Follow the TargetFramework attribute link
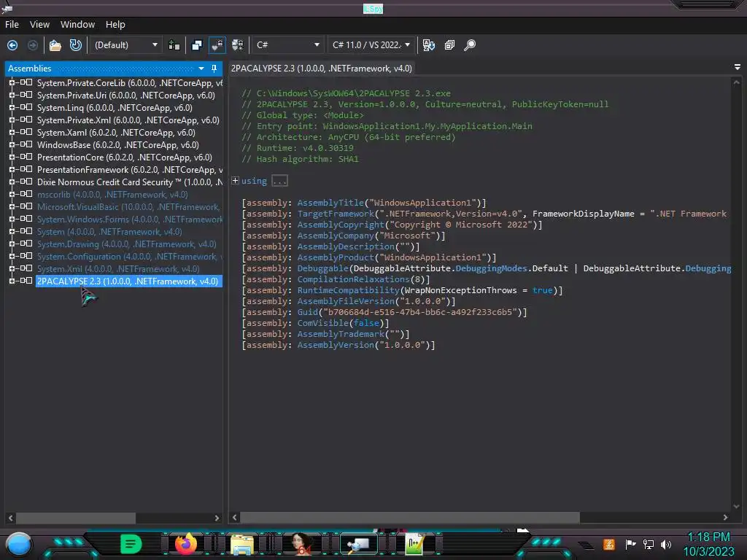747x560 pixels. 336,214
